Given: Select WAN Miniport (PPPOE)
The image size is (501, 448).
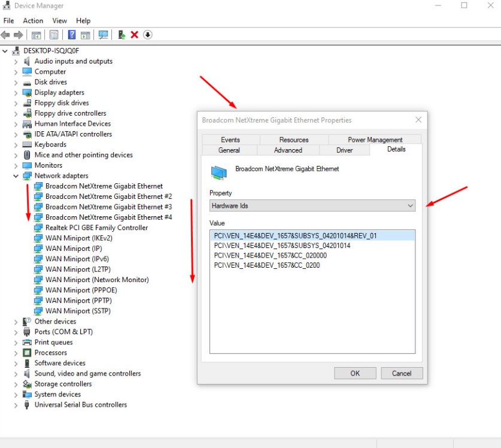Looking at the screenshot, I should 81,290.
